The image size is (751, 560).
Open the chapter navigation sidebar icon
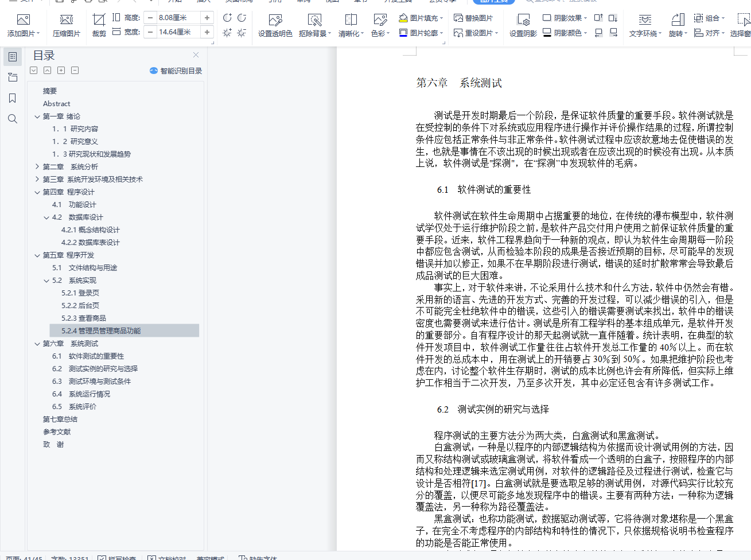click(13, 77)
